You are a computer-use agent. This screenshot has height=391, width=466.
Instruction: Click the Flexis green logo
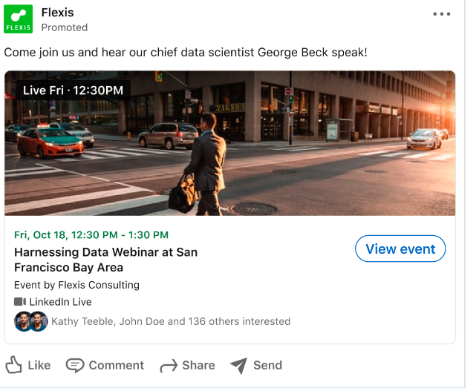coord(18,19)
